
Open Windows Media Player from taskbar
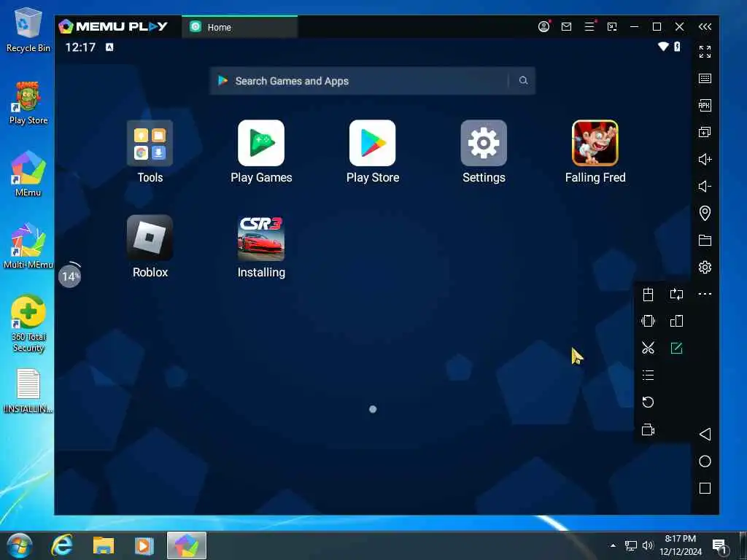tap(144, 545)
